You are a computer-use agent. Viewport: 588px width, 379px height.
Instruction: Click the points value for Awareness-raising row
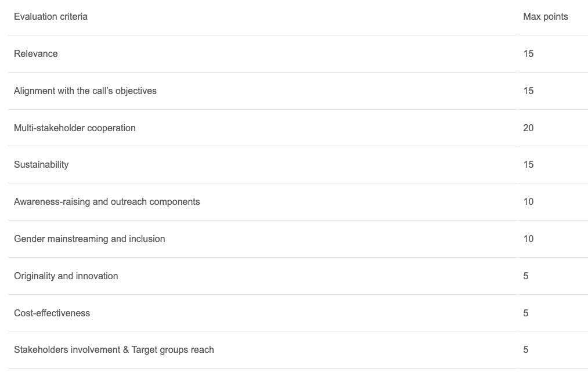[528, 202]
